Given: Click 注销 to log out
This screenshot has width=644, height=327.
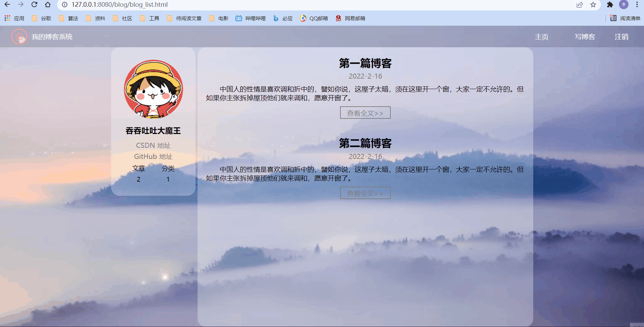Looking at the screenshot, I should pos(621,36).
